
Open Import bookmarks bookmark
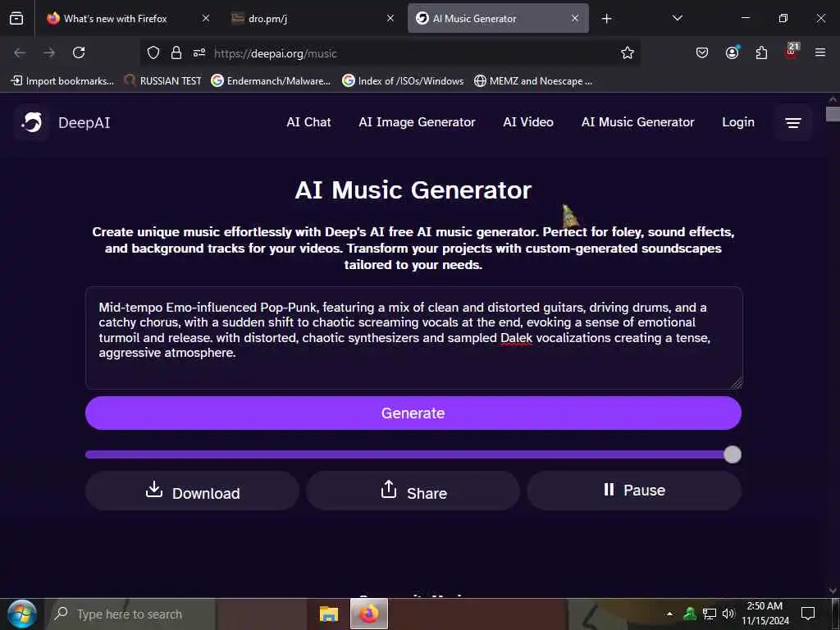click(x=62, y=81)
